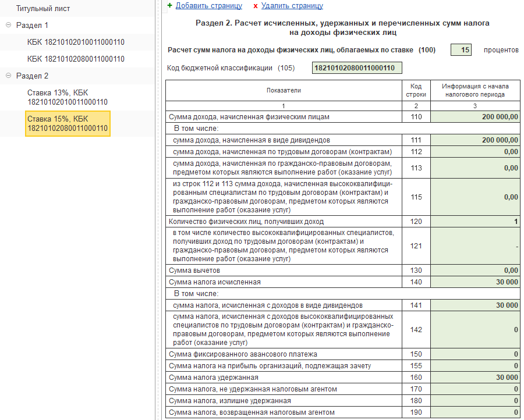Screen dimensions: 524x420
Task: Select the Ставка 13% page in Раздел 2
Action: (67, 97)
